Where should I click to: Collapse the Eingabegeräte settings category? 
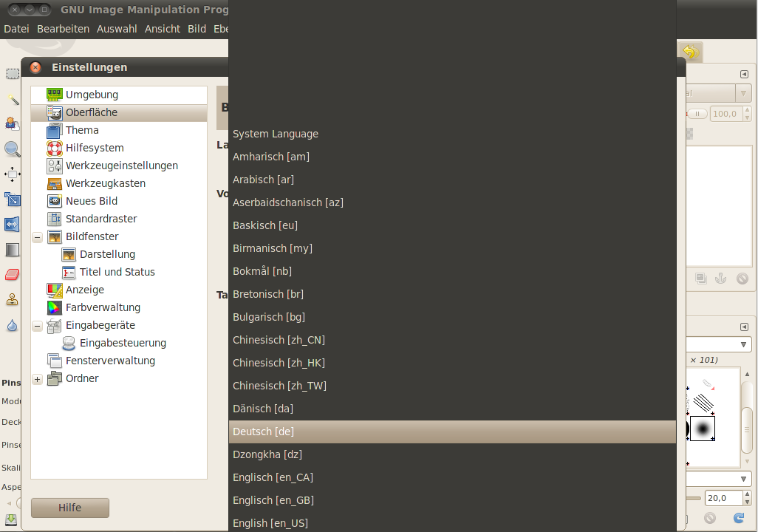[x=37, y=325]
